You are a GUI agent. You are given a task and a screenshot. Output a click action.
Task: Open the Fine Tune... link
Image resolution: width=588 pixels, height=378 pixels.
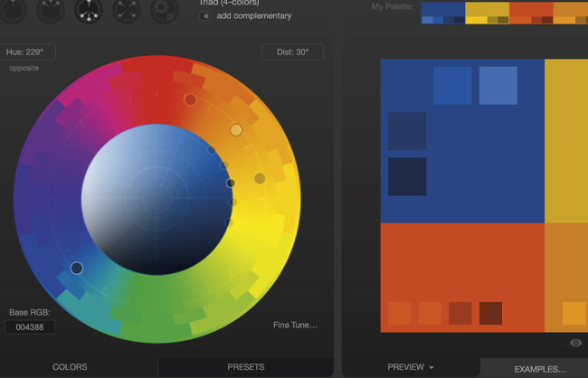pyautogui.click(x=295, y=325)
